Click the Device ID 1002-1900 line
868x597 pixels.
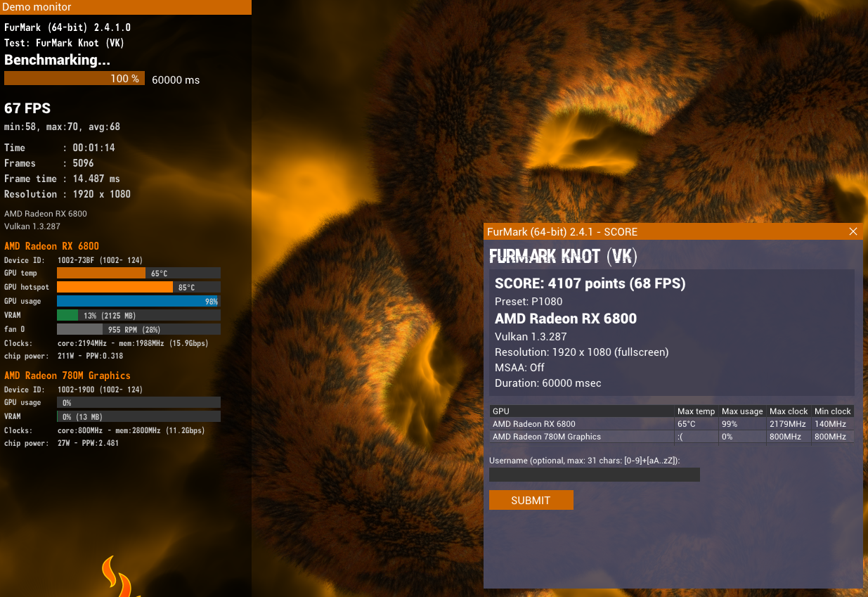click(73, 390)
